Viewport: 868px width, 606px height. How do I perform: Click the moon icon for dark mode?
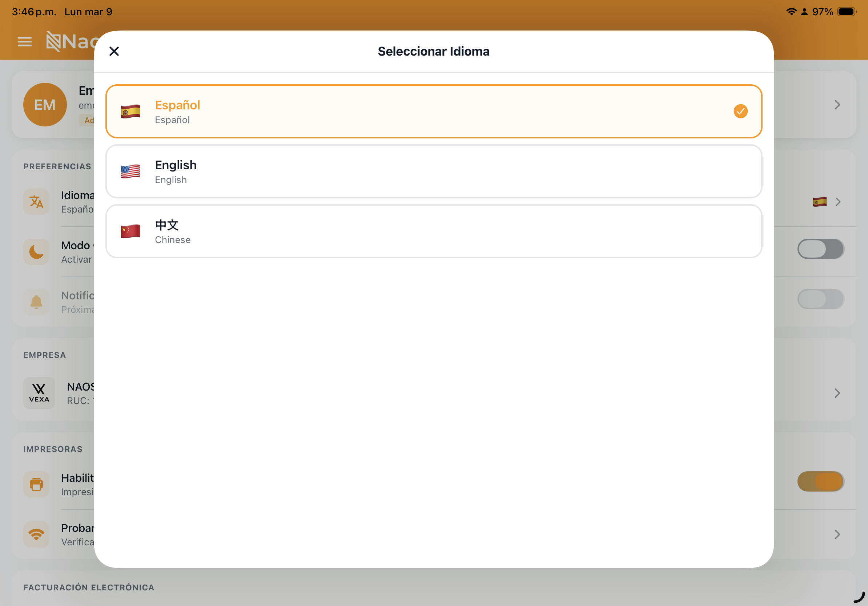[36, 252]
